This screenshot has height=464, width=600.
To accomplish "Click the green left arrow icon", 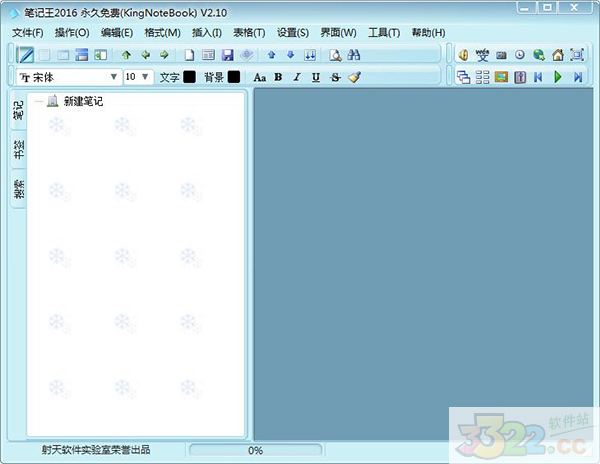I will click(x=145, y=55).
